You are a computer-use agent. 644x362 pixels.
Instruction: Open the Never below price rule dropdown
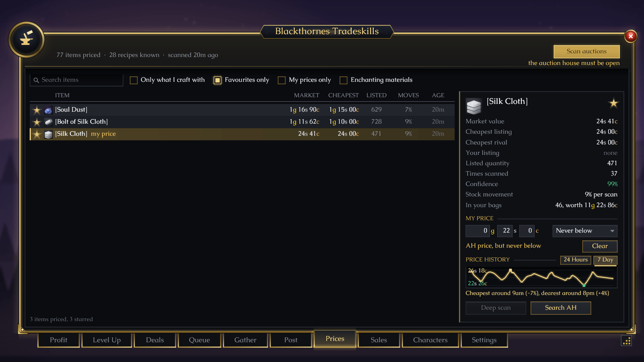(585, 231)
